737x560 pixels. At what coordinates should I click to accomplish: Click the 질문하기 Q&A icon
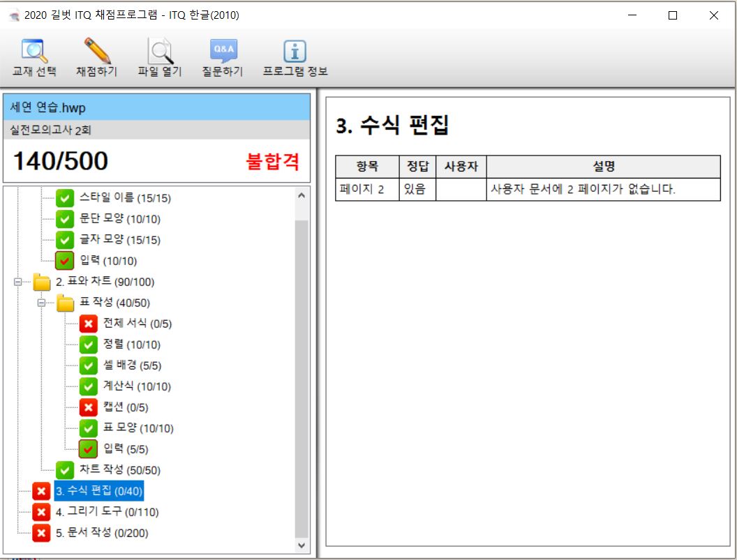[223, 52]
